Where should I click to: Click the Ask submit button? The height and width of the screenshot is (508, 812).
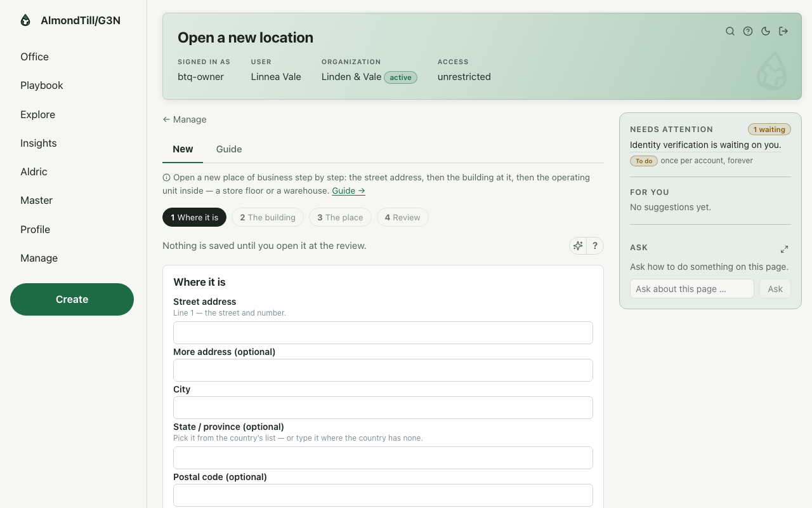pos(775,289)
